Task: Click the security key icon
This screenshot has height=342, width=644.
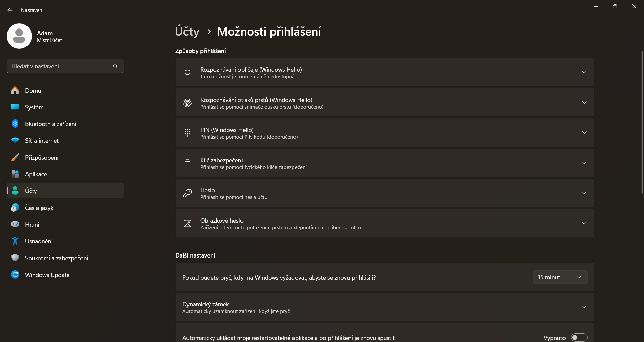Action: click(187, 163)
